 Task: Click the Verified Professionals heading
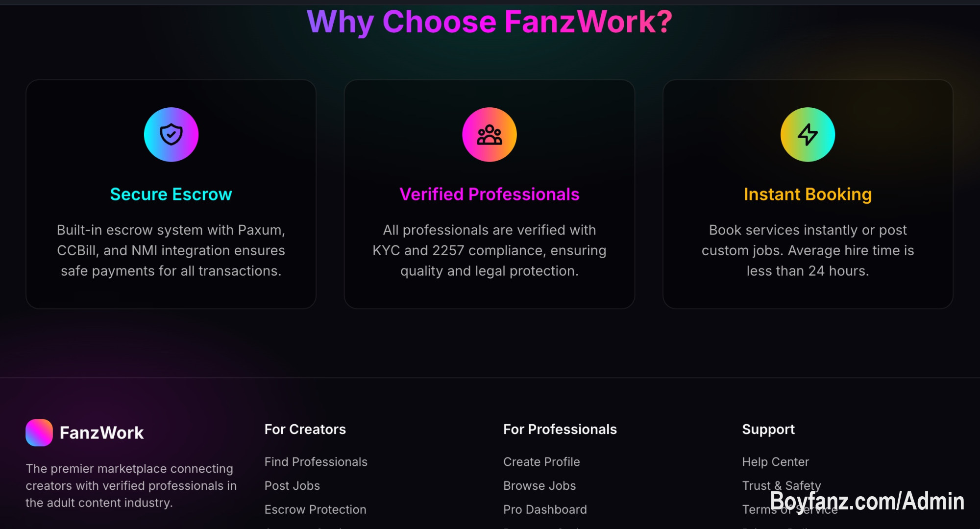pos(489,194)
